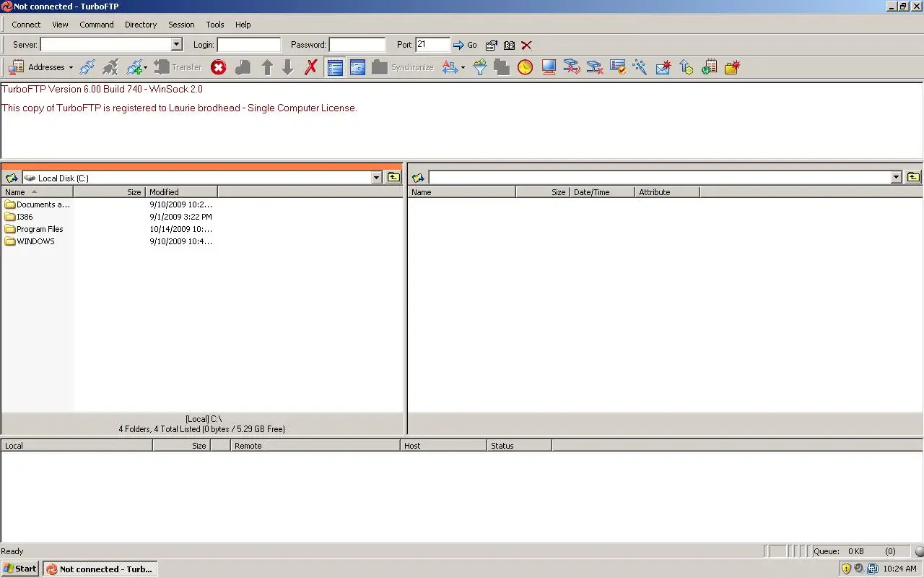Viewport: 924px width, 578px height.
Task: Sort local files by Name column
Action: tap(37, 192)
